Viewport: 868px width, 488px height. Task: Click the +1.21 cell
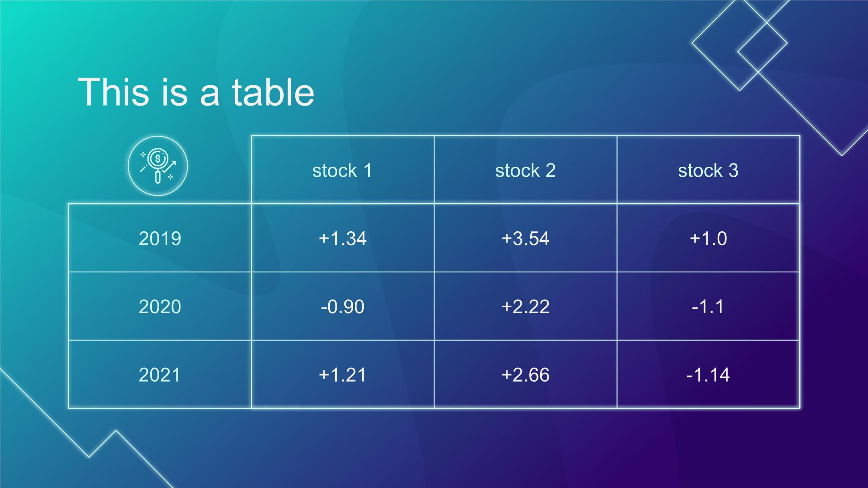click(x=342, y=375)
